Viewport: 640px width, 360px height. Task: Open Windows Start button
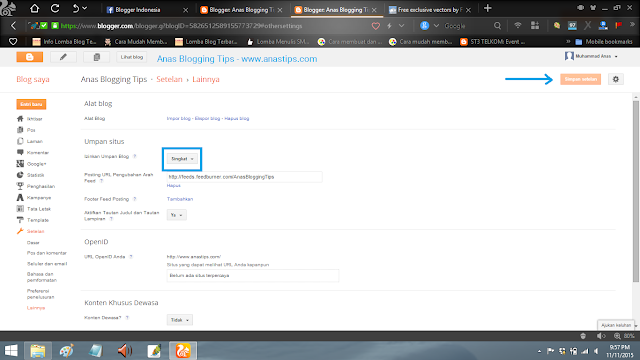pos(11,351)
